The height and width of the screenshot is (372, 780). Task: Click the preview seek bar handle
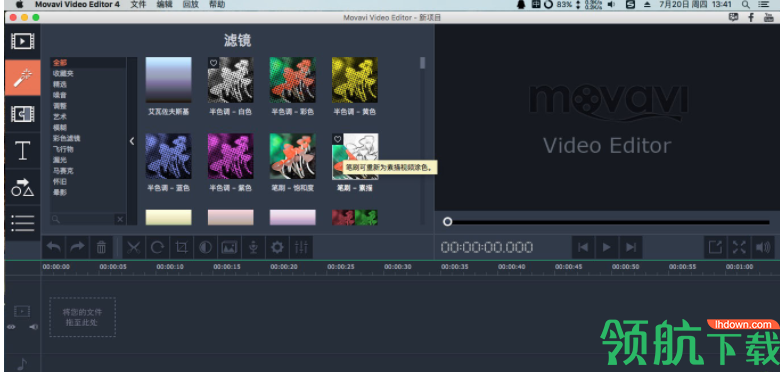(x=448, y=222)
